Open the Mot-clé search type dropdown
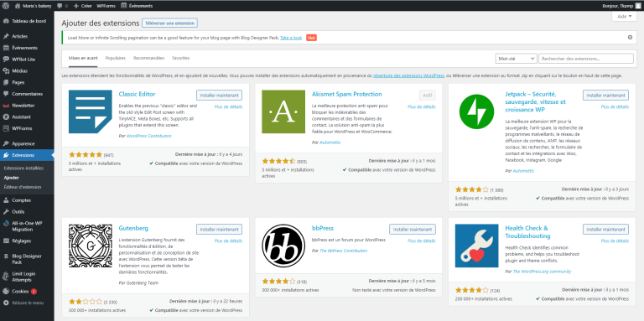This screenshot has height=321, width=644. (x=517, y=59)
